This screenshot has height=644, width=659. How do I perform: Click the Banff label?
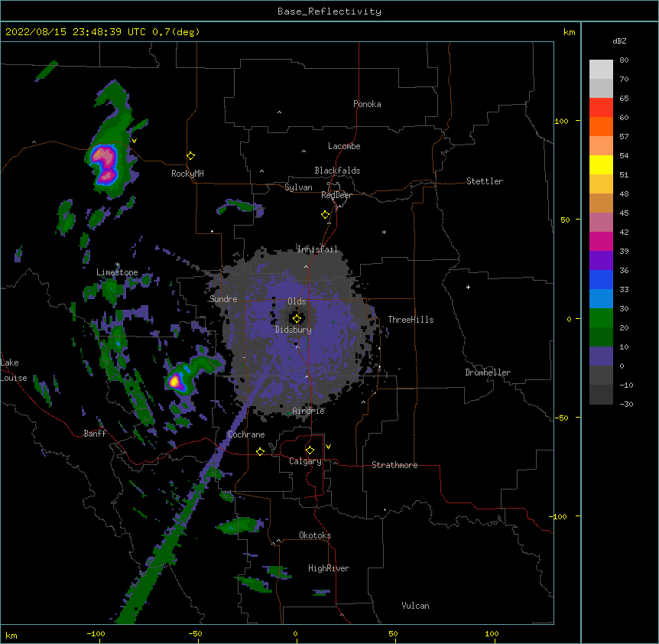(95, 434)
